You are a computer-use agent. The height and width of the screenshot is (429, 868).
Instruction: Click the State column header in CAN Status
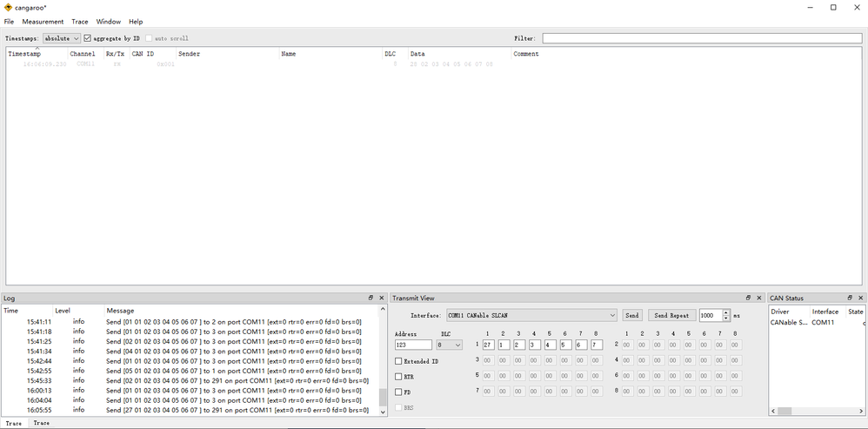coord(855,312)
